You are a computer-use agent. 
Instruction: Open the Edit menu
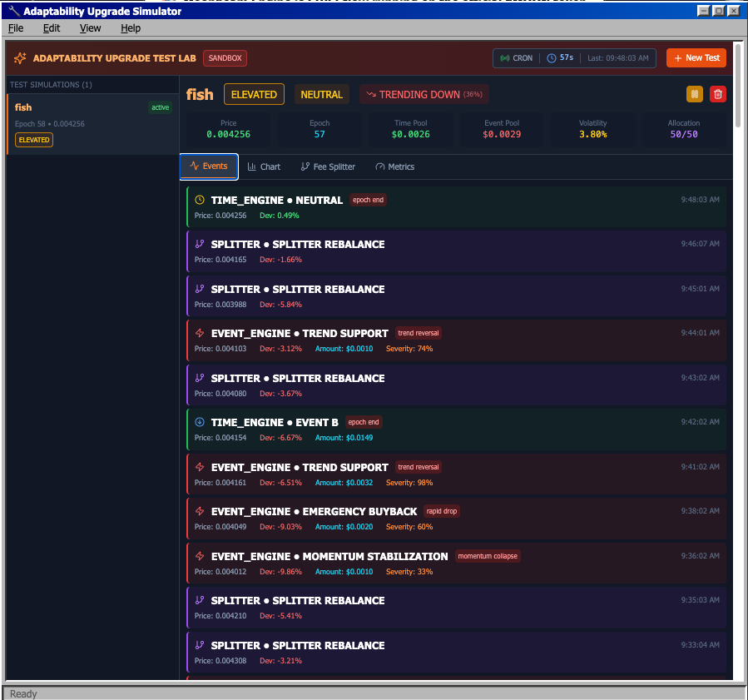(52, 28)
